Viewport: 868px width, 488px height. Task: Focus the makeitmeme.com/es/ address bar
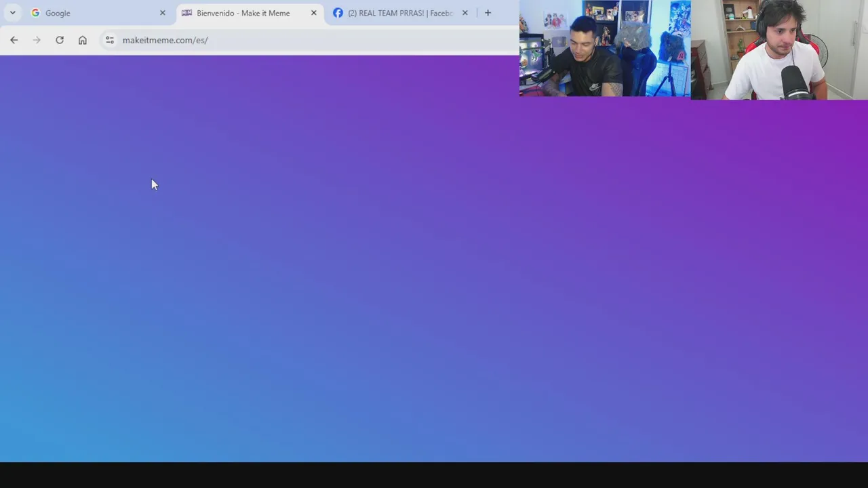tap(165, 40)
